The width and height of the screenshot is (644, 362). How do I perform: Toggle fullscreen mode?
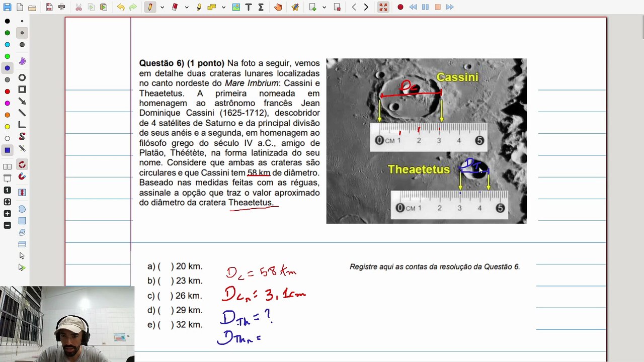tap(383, 7)
